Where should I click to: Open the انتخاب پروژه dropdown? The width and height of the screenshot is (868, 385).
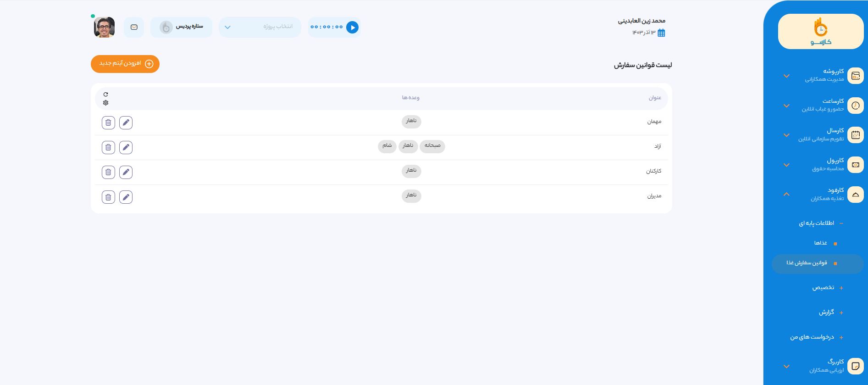(260, 27)
